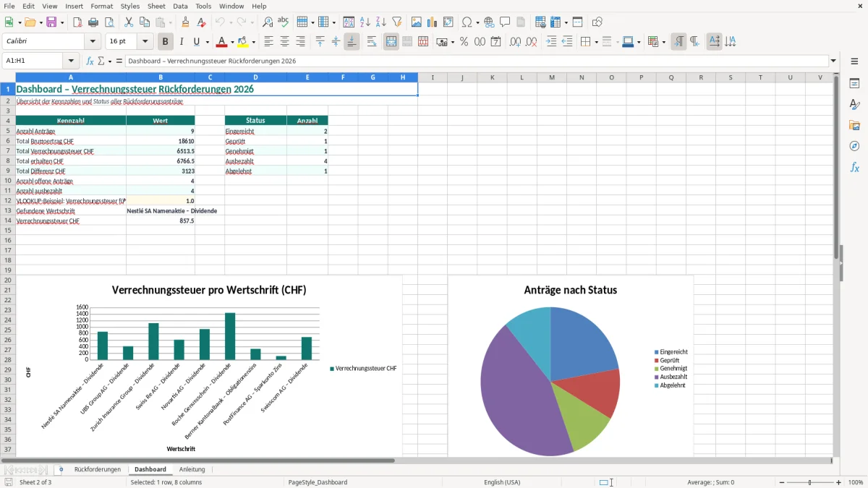This screenshot has height=488, width=868.
Task: Open the Font Color dropdown arrow
Action: [x=231, y=42]
